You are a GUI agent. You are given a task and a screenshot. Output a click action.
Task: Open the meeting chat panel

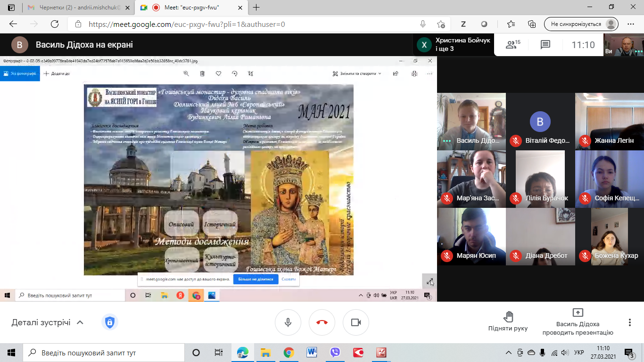point(545,45)
